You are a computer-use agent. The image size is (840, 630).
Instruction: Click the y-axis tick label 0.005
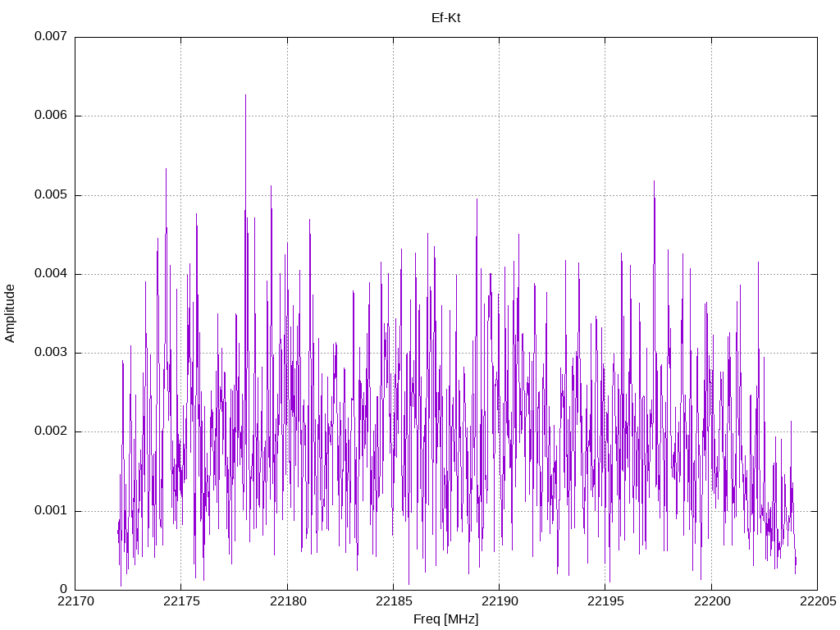pyautogui.click(x=51, y=195)
